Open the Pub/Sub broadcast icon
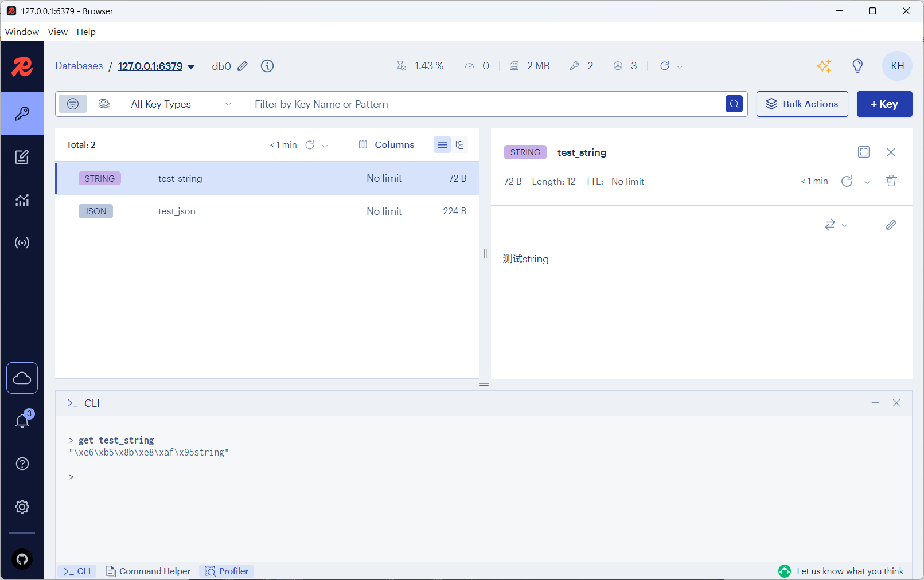This screenshot has height=580, width=924. coord(22,243)
